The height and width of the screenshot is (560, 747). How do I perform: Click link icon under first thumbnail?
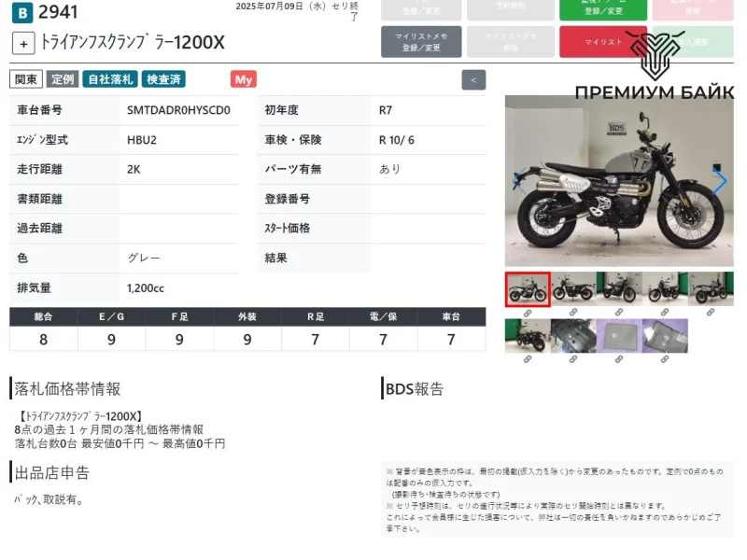528,312
